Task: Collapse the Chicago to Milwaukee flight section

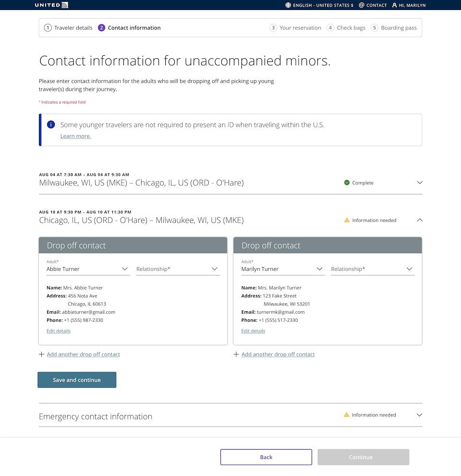Action: [420, 220]
